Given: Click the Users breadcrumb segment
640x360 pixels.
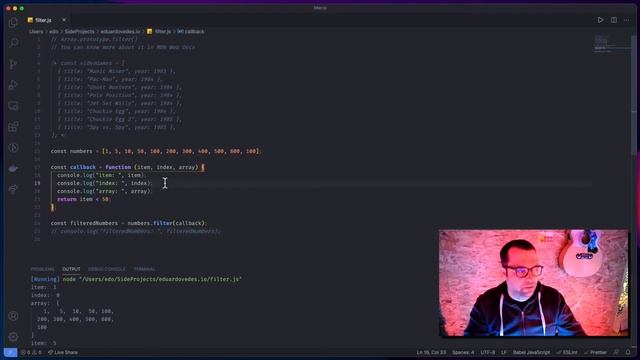Looking at the screenshot, I should (x=36, y=31).
